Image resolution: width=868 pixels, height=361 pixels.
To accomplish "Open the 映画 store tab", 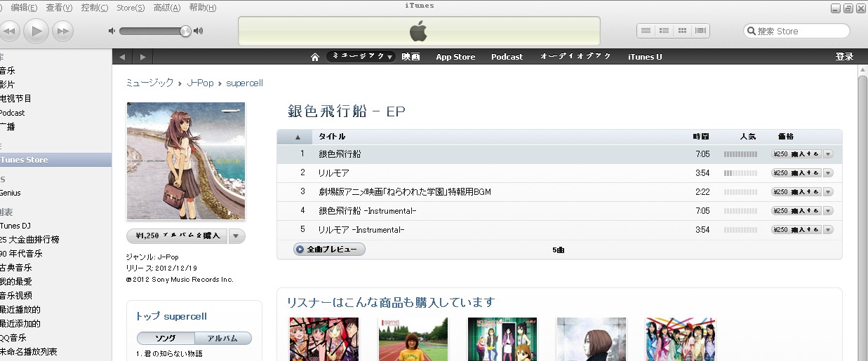I will click(x=411, y=57).
